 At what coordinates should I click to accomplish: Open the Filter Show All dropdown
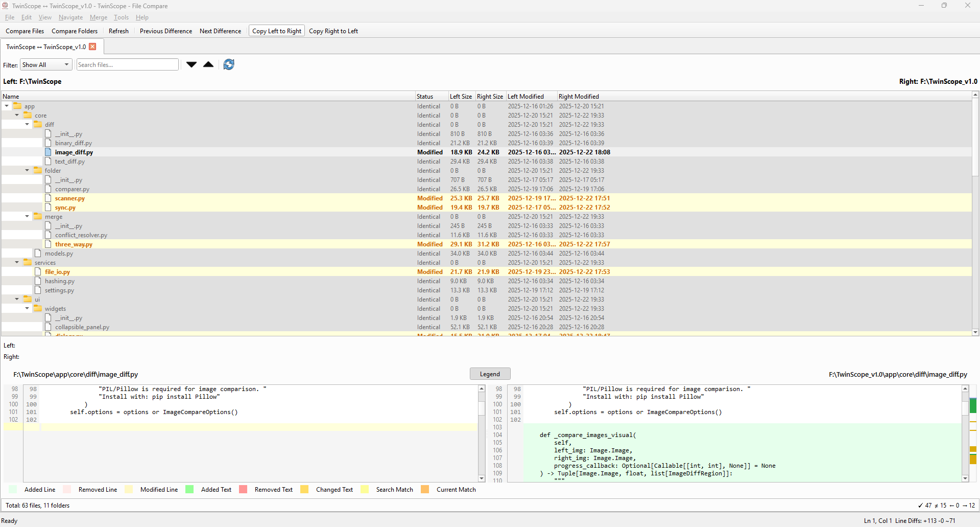(46, 65)
